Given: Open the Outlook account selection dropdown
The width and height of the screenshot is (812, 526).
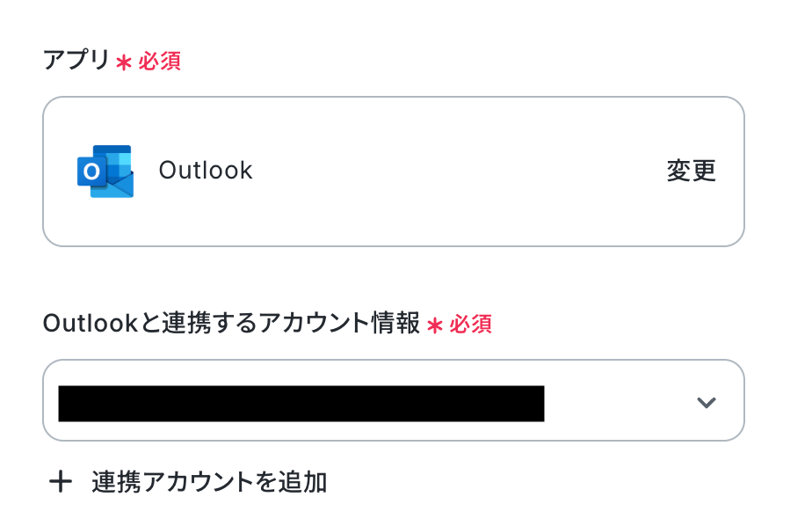Looking at the screenshot, I should pyautogui.click(x=393, y=400).
